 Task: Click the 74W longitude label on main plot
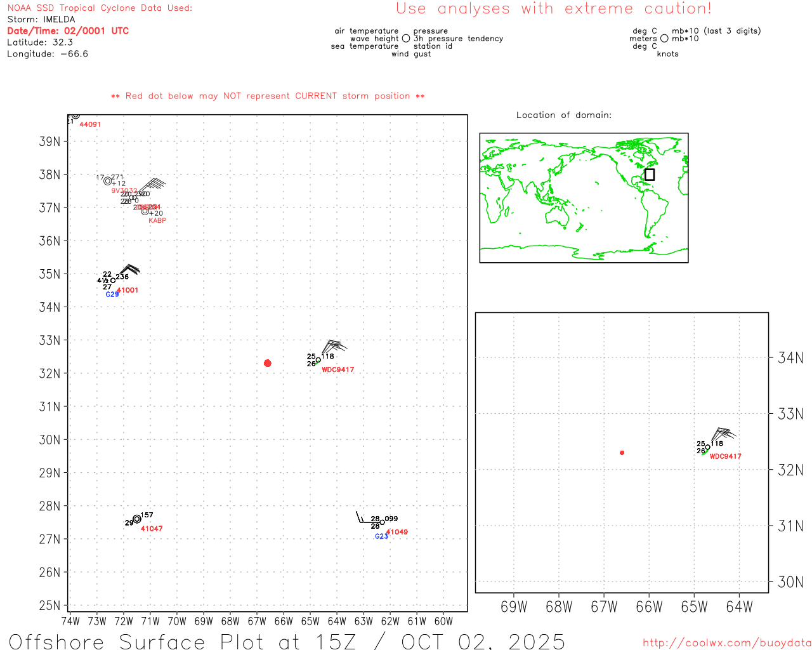pyautogui.click(x=70, y=621)
